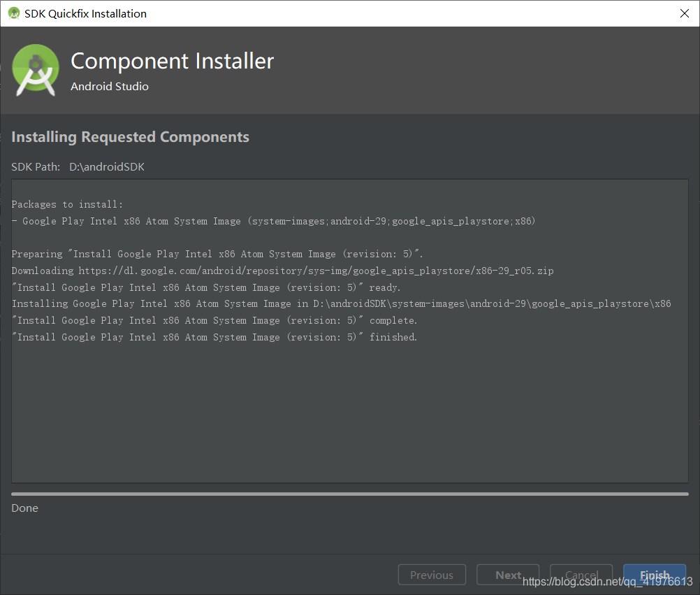Viewport: 700px width, 595px height.
Task: Click the log line ending with "ready."
Action: (206, 287)
